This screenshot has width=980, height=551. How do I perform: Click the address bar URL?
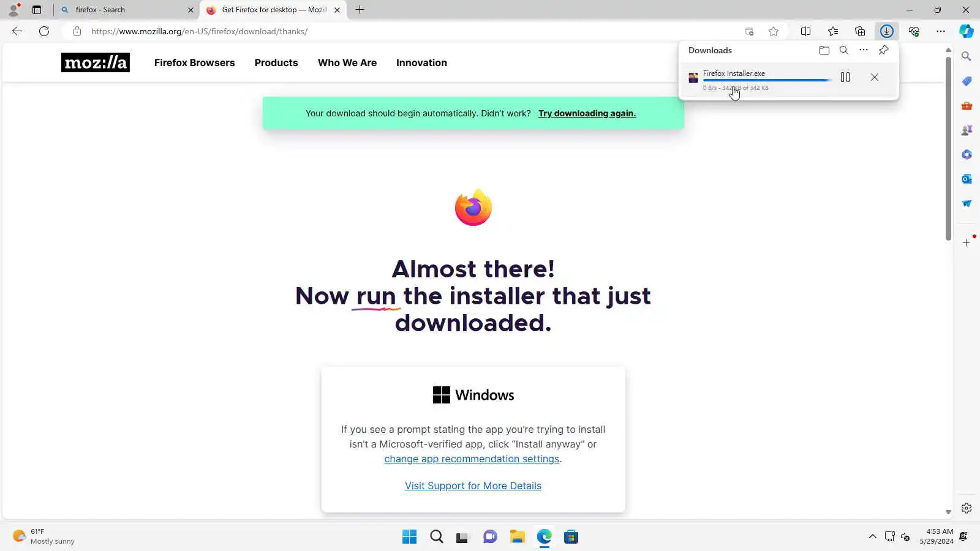(x=200, y=31)
